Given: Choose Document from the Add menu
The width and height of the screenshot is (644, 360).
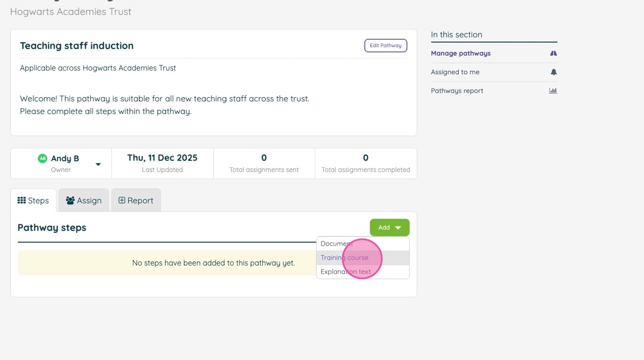Looking at the screenshot, I should point(336,244).
